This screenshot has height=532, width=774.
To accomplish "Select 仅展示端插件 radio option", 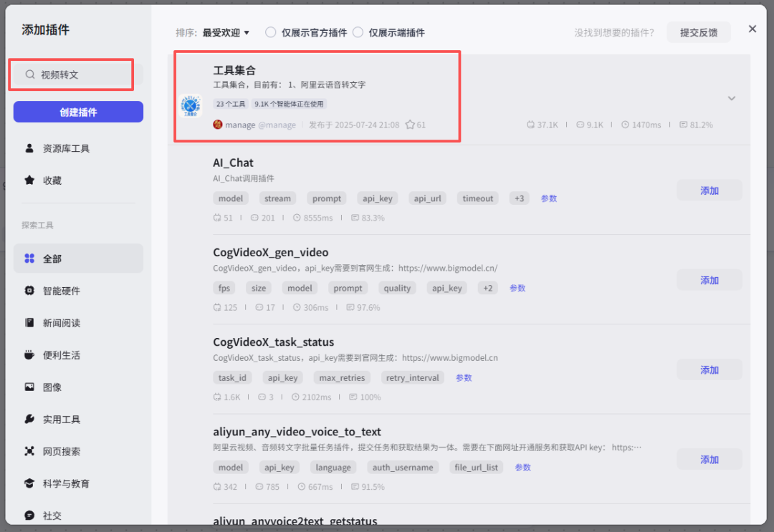I will [x=358, y=32].
